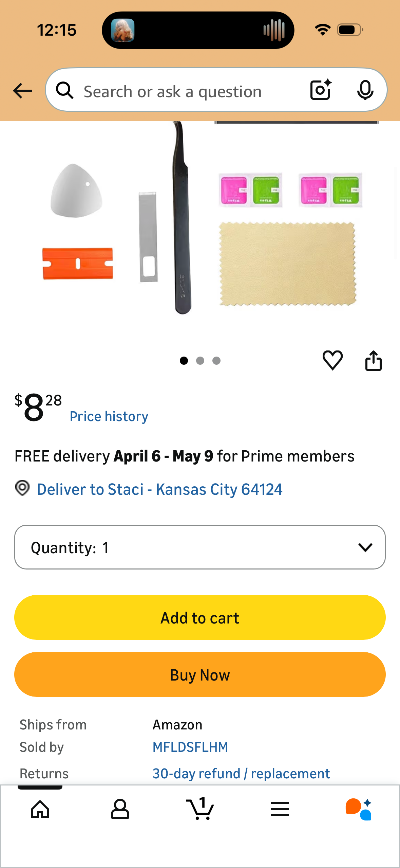400x868 pixels.
Task: Open the Rufus AI assistant icon
Action: (359, 809)
